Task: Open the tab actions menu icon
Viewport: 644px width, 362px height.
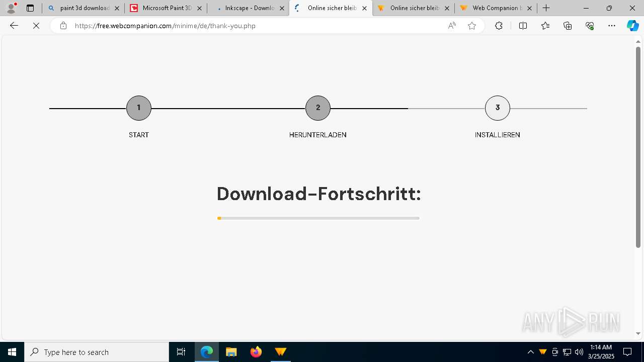Action: coord(30,8)
